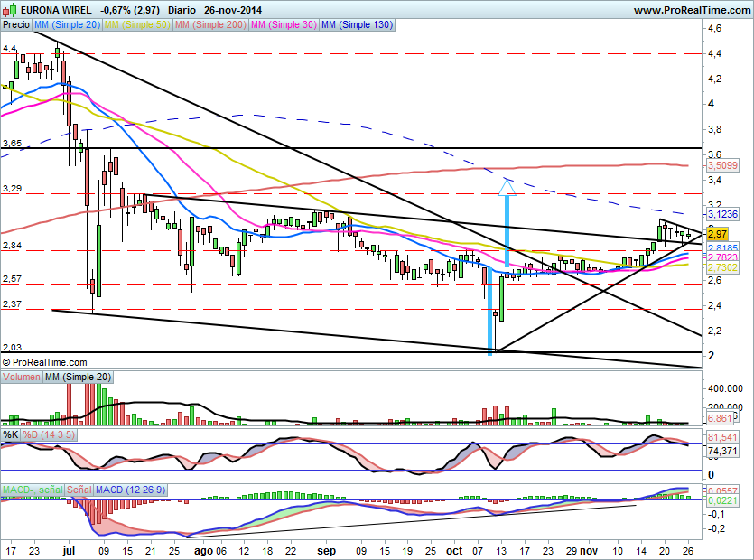Click the MACD-, señal histogram label

(x=33, y=490)
